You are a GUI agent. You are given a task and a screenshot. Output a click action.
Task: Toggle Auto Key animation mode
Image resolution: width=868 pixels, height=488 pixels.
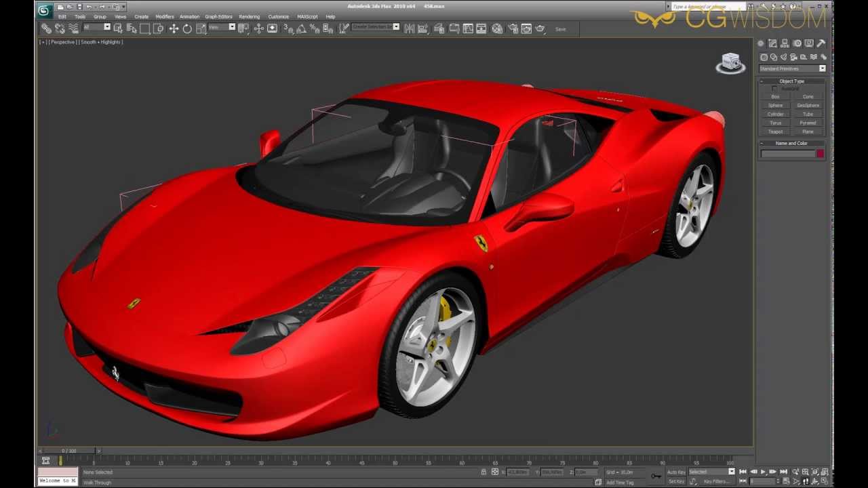(676, 472)
